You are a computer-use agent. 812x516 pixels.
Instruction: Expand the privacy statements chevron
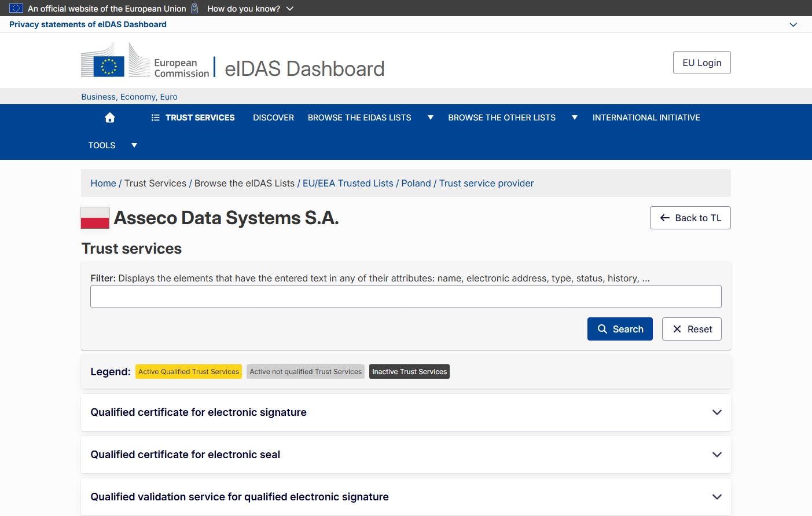[793, 24]
